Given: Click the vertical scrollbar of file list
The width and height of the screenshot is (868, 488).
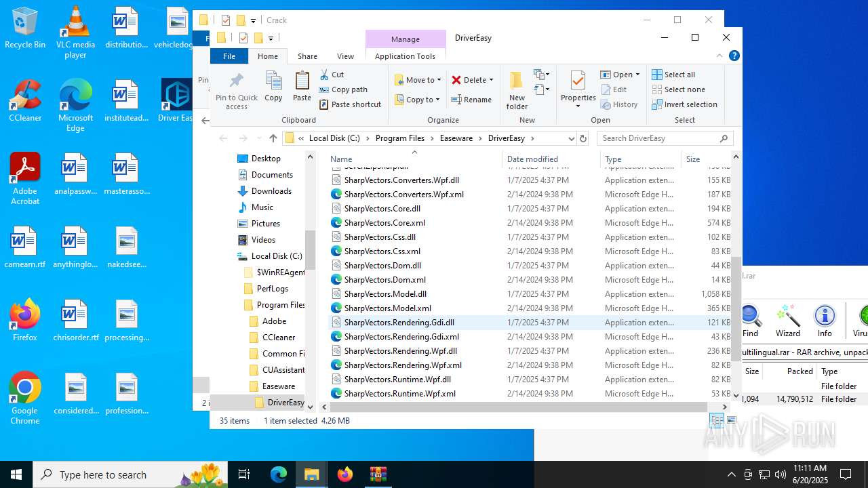Looking at the screenshot, I should point(736,308).
